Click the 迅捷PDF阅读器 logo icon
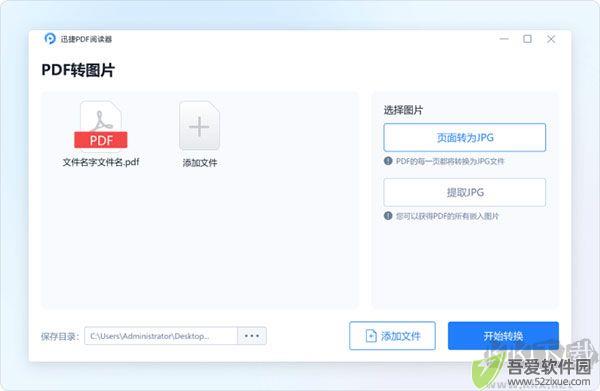The height and width of the screenshot is (391, 600). point(50,39)
